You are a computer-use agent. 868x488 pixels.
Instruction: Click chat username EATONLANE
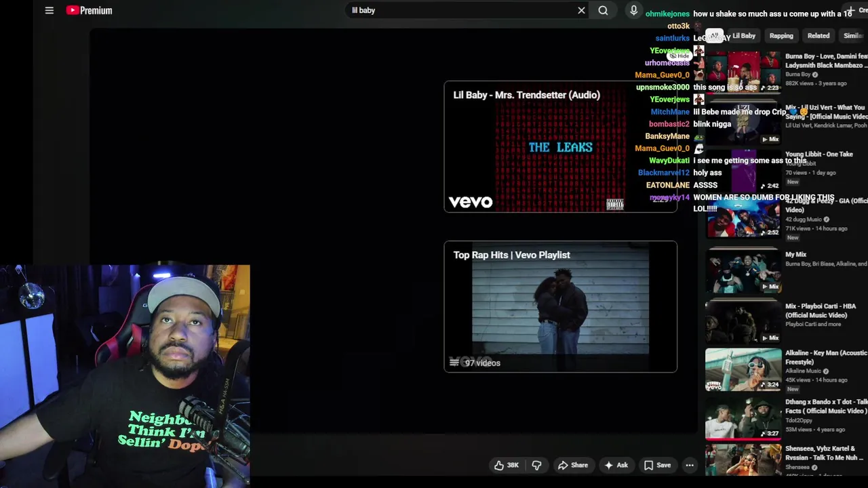(668, 185)
